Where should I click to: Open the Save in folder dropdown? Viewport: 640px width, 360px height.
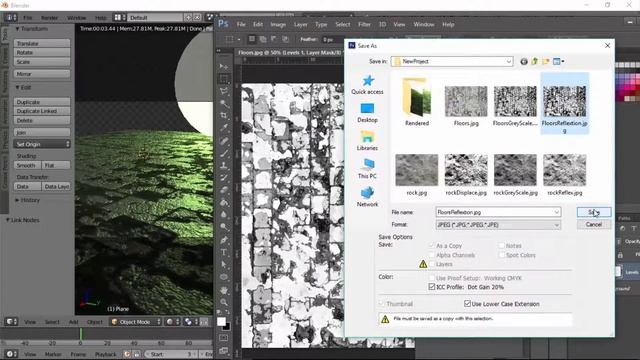pos(452,62)
